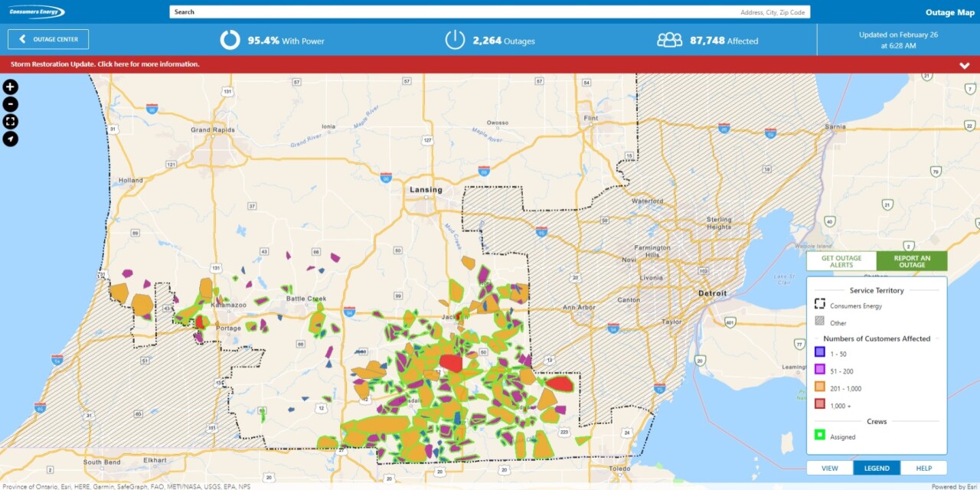980x490 pixels.
Task: Zoom out of the outage map
Action: coord(11,105)
